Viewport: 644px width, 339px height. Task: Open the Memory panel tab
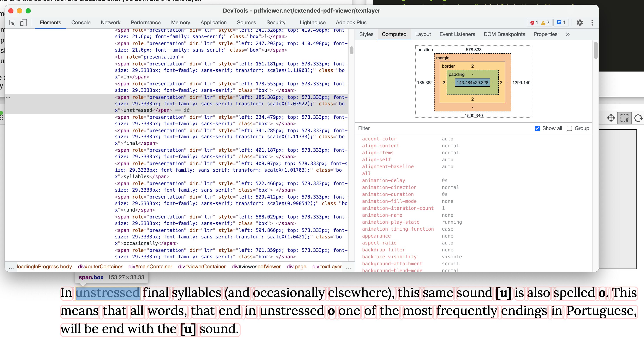(180, 23)
